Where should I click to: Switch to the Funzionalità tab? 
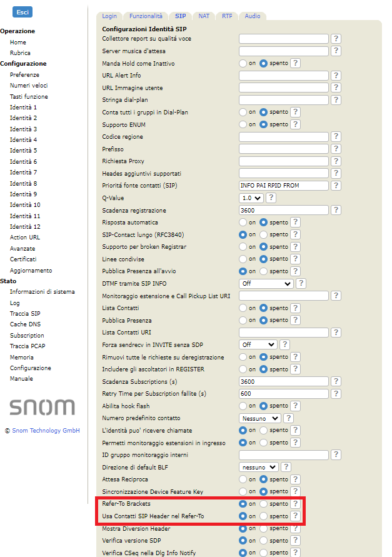[146, 16]
